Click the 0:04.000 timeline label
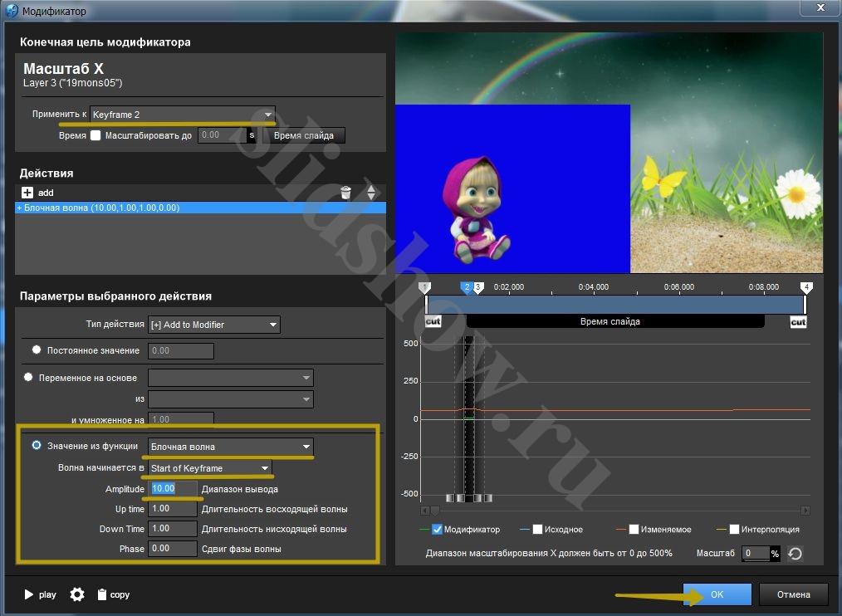842x616 pixels. [594, 286]
